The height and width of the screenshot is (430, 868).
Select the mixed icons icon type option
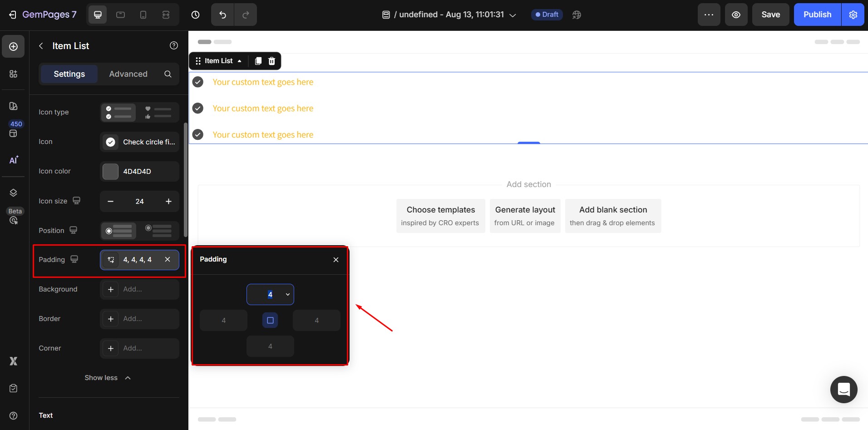pos(158,112)
